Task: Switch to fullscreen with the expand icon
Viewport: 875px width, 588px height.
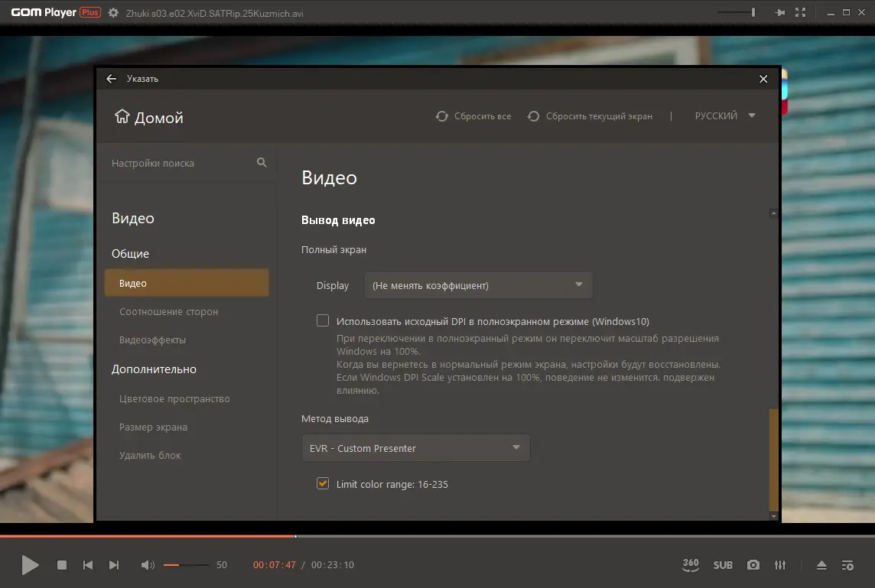Action: pyautogui.click(x=800, y=12)
